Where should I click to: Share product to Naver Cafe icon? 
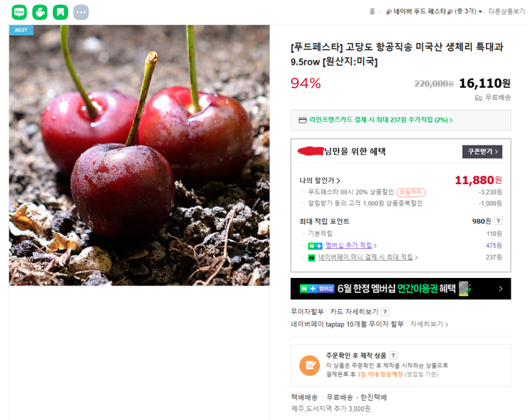(x=40, y=12)
